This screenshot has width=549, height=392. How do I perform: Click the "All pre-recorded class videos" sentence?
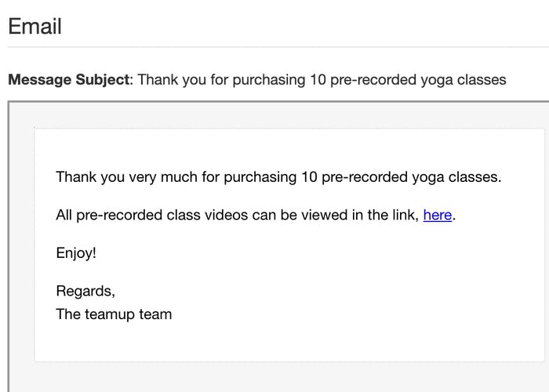[256, 215]
